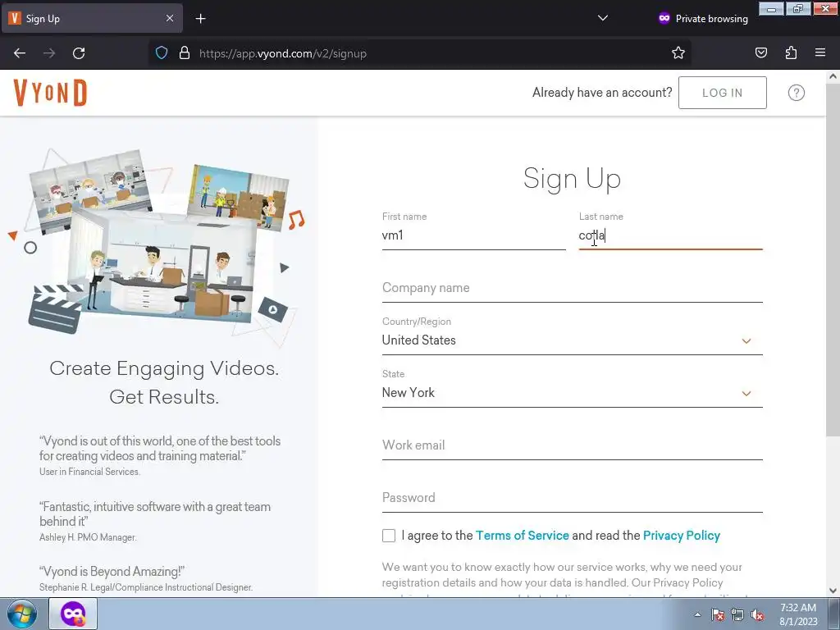Click the Work email field

coord(572,445)
